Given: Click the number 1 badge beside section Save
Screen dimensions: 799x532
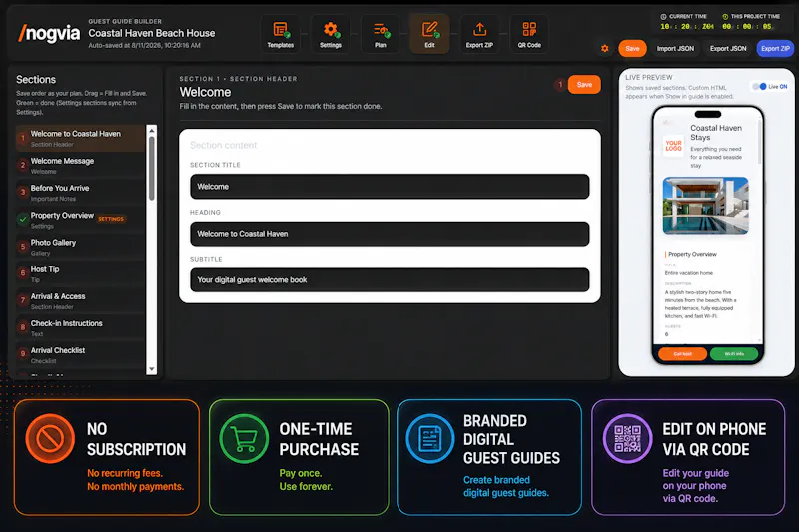Looking at the screenshot, I should tap(560, 85).
